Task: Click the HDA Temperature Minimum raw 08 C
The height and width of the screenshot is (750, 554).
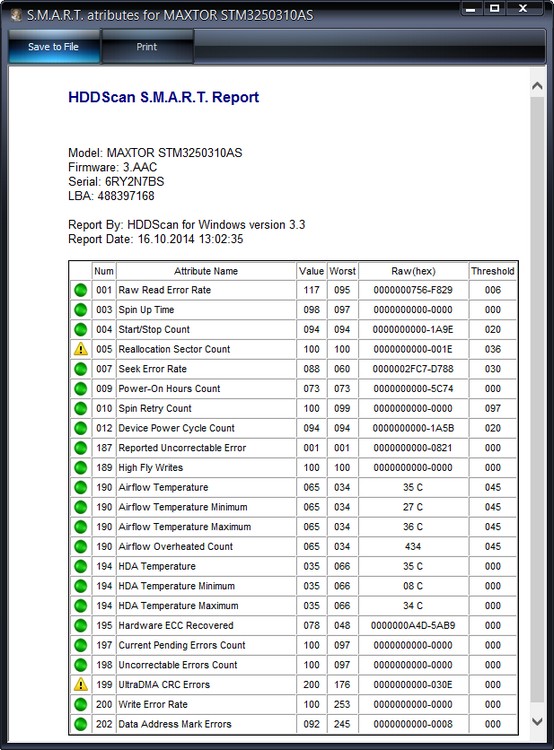Action: [413, 586]
